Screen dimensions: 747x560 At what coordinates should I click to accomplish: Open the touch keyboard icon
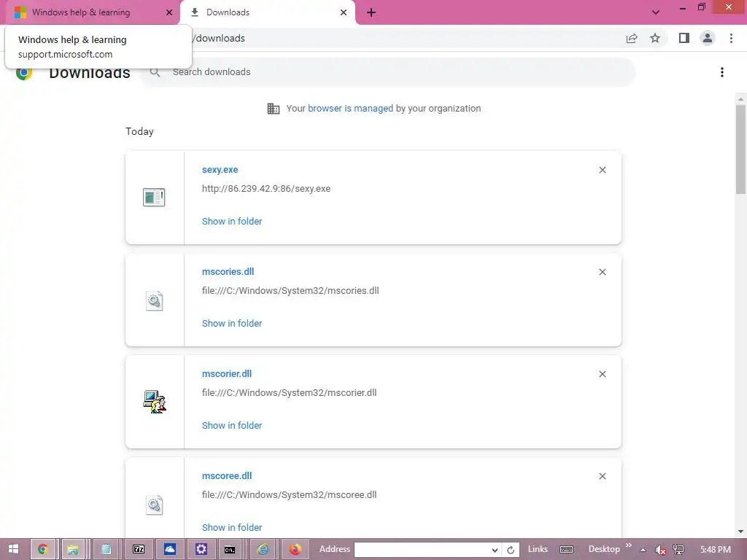click(566, 550)
